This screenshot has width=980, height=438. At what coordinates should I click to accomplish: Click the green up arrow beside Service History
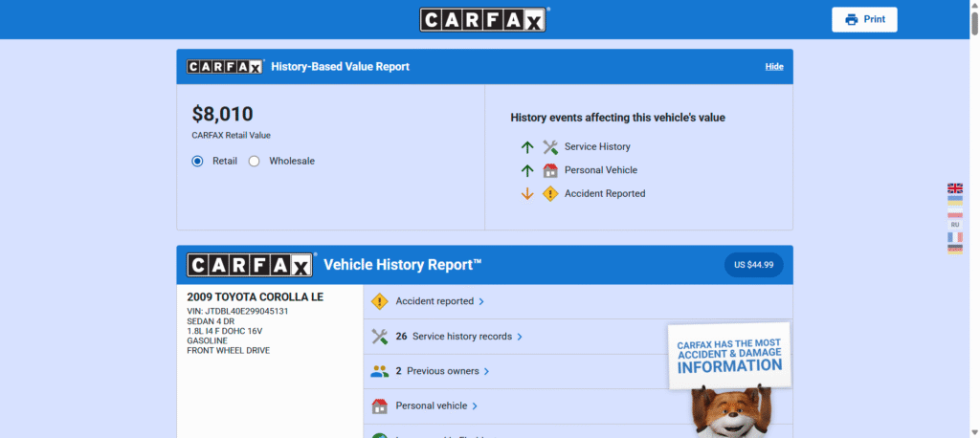(527, 147)
